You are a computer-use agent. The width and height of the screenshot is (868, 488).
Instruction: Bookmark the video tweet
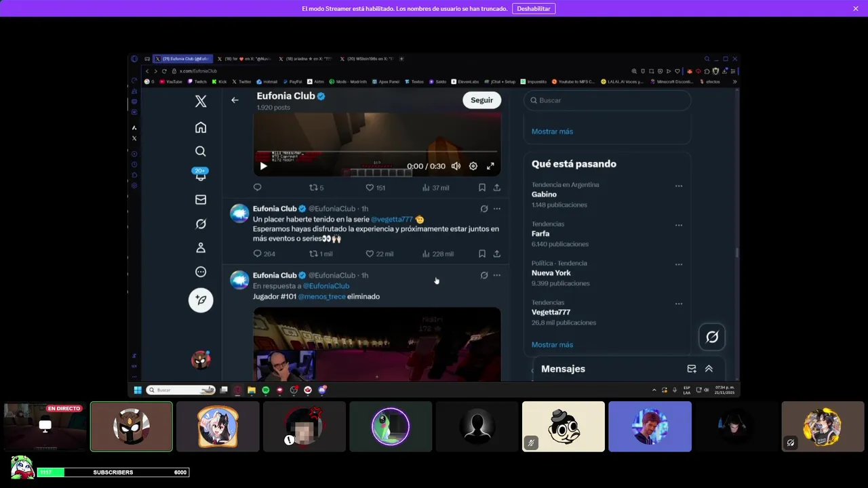[x=481, y=187]
